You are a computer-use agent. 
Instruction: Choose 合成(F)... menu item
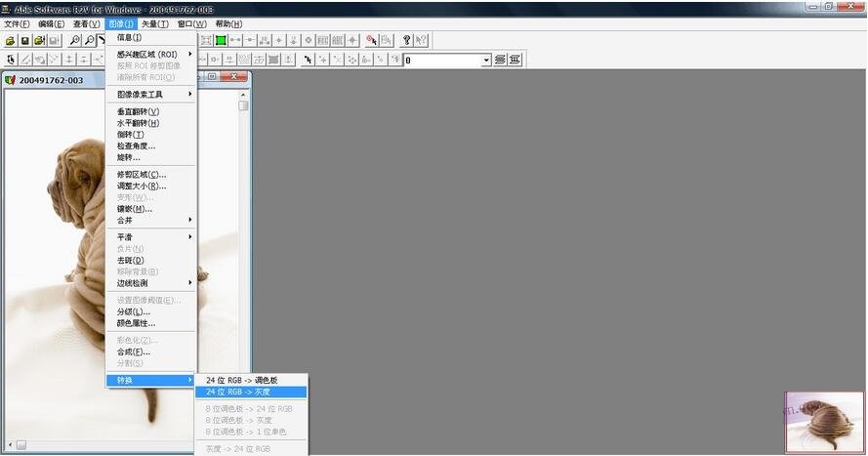coord(150,352)
